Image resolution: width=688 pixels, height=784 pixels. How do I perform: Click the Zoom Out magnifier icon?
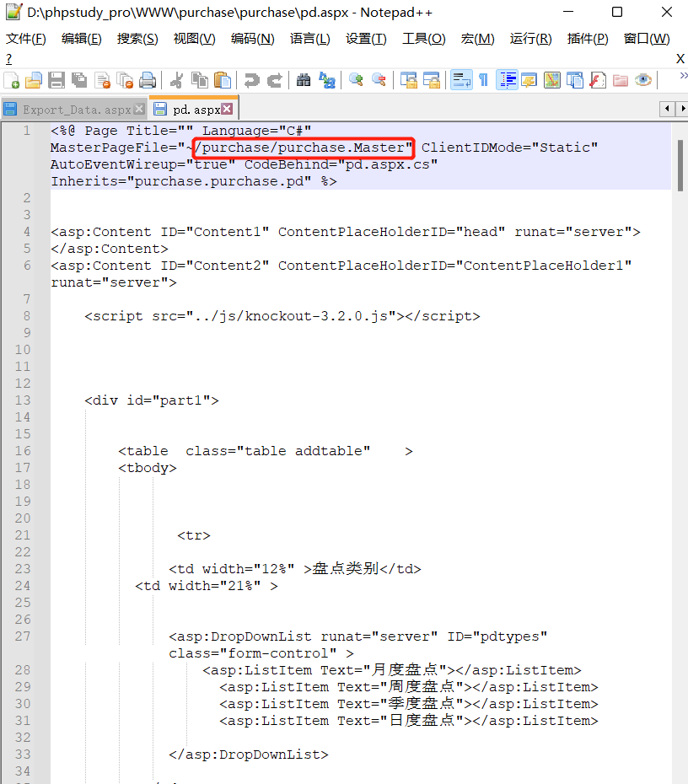coord(379,80)
